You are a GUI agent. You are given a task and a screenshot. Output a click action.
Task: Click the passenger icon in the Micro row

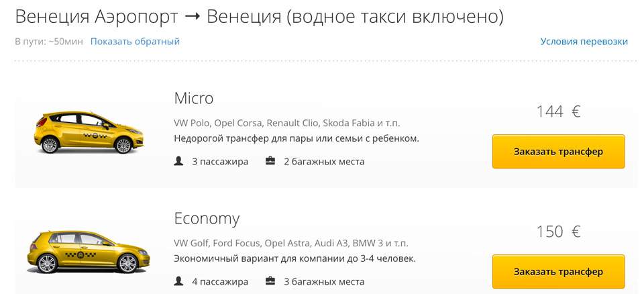(x=178, y=161)
